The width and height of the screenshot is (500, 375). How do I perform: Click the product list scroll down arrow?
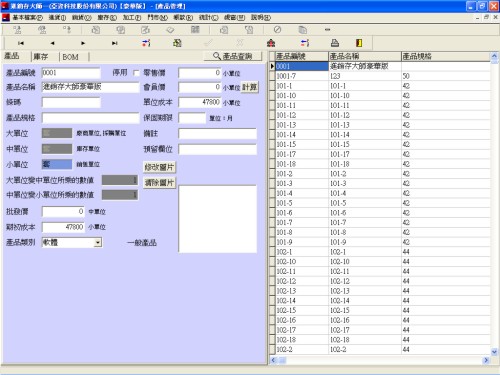[x=494, y=351]
